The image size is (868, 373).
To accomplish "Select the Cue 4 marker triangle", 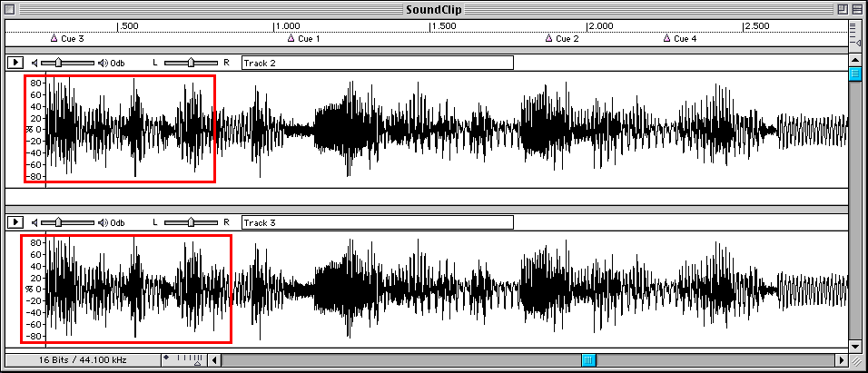I will 667,38.
